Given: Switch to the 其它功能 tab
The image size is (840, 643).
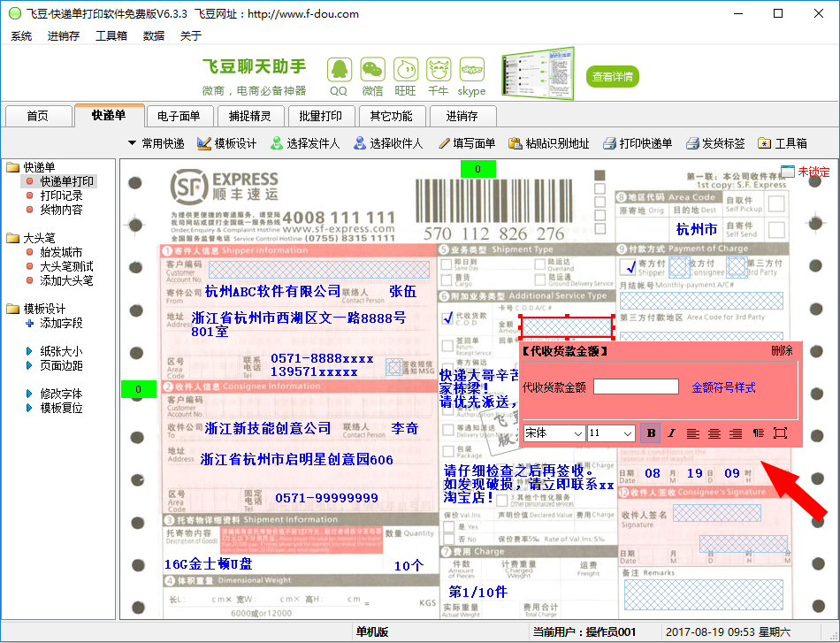Looking at the screenshot, I should coord(391,116).
